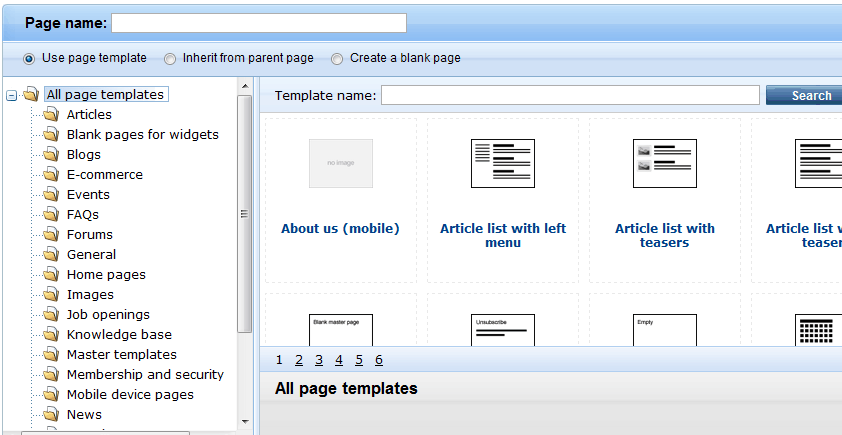Go to page 3 of templates

(319, 360)
